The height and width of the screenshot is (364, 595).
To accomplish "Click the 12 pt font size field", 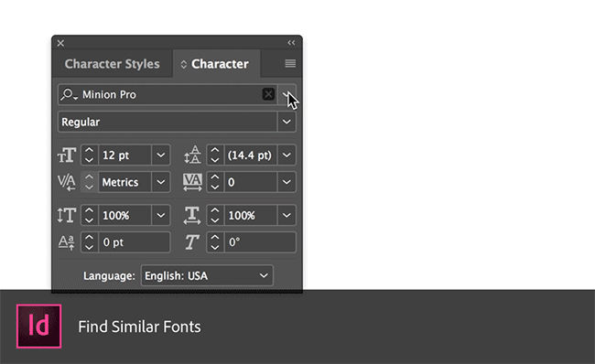I will (x=124, y=155).
